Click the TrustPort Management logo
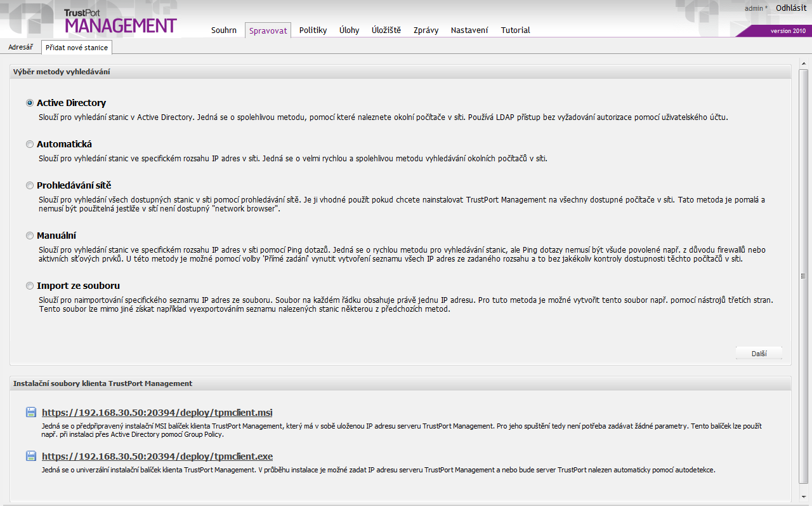This screenshot has width=812, height=506. [x=120, y=22]
